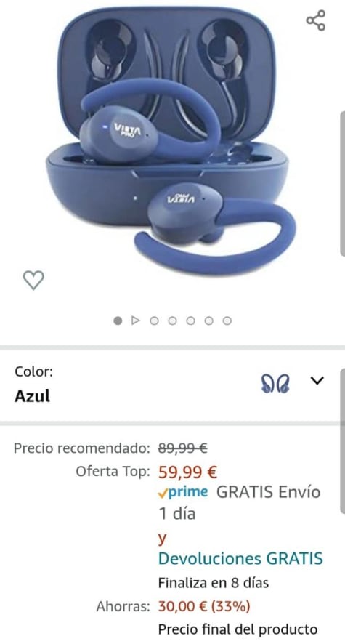Tap the prime logo badge

click(x=182, y=492)
